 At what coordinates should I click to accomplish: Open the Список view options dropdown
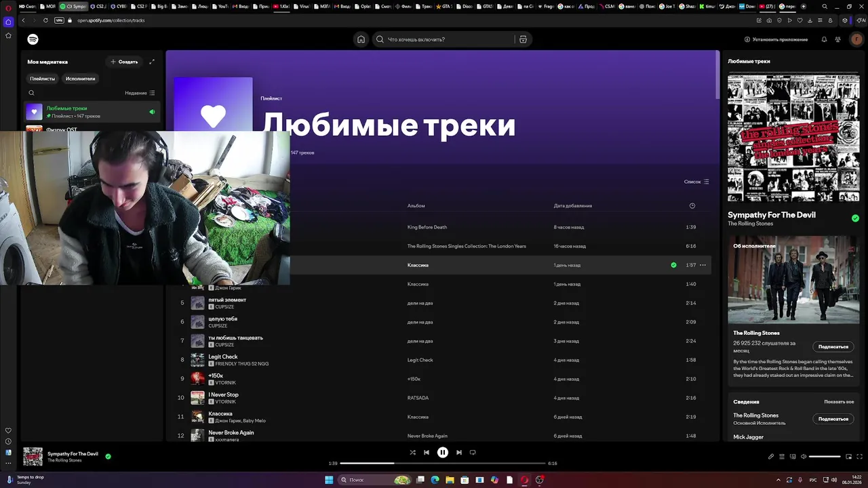(x=696, y=182)
